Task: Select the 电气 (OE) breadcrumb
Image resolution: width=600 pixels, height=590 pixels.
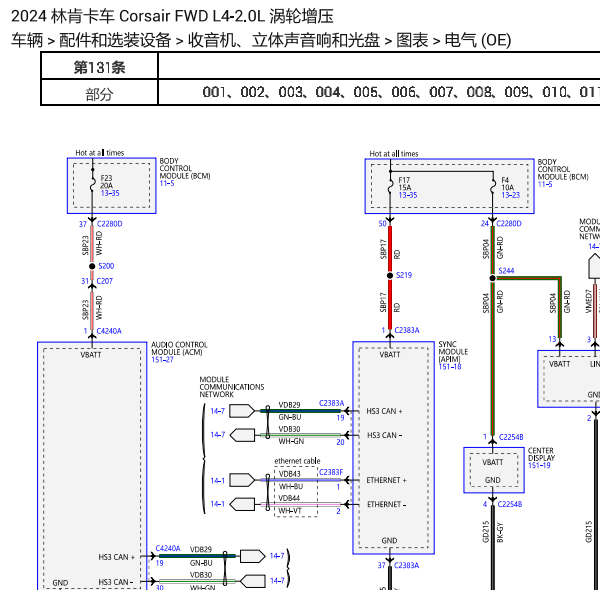Action: [478, 40]
